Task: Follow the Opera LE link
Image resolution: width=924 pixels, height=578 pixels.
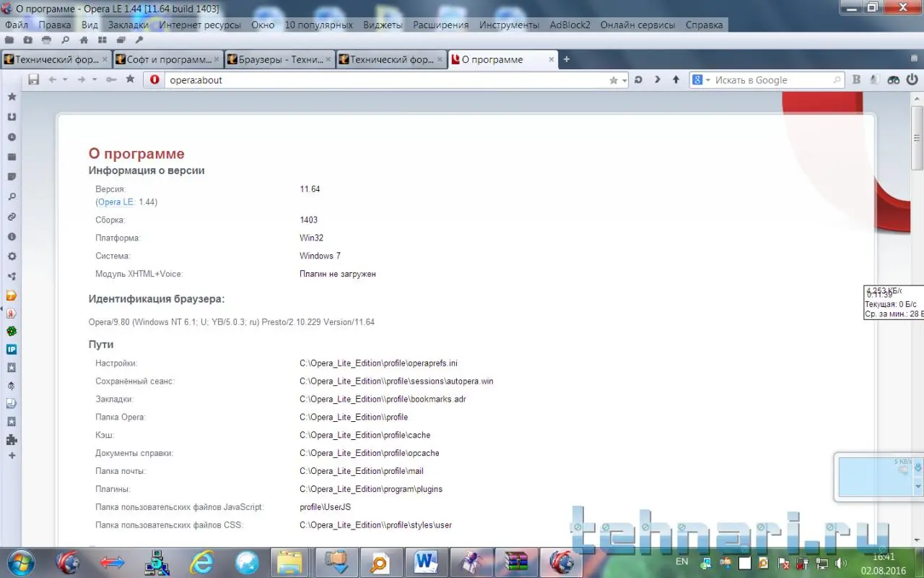Action: [x=115, y=202]
